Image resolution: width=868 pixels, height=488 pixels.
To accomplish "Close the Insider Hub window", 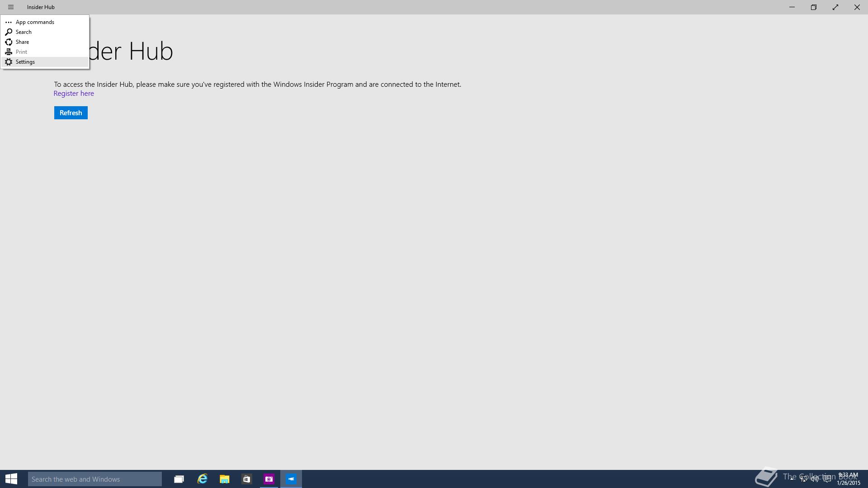I will pos(857,7).
